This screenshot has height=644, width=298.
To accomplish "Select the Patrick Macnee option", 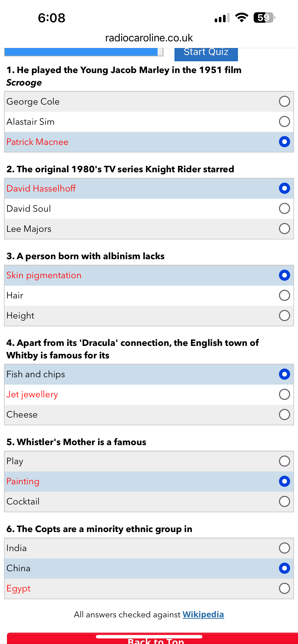I will tap(284, 142).
